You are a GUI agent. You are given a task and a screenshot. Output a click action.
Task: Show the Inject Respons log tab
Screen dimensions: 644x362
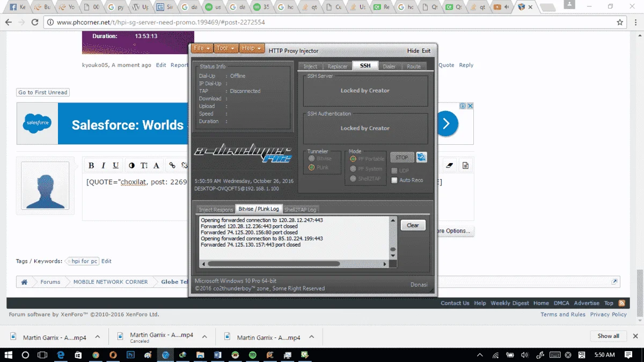click(216, 210)
